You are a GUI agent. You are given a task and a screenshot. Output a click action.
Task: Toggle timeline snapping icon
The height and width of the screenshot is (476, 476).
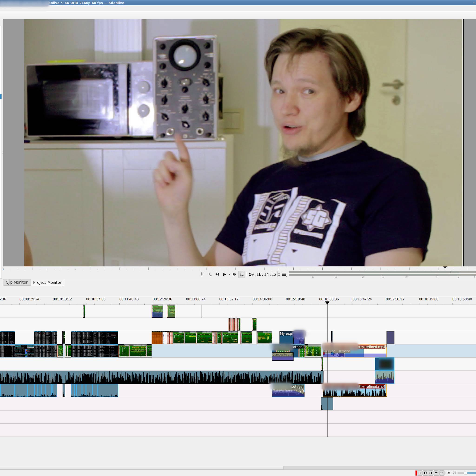(x=442, y=473)
